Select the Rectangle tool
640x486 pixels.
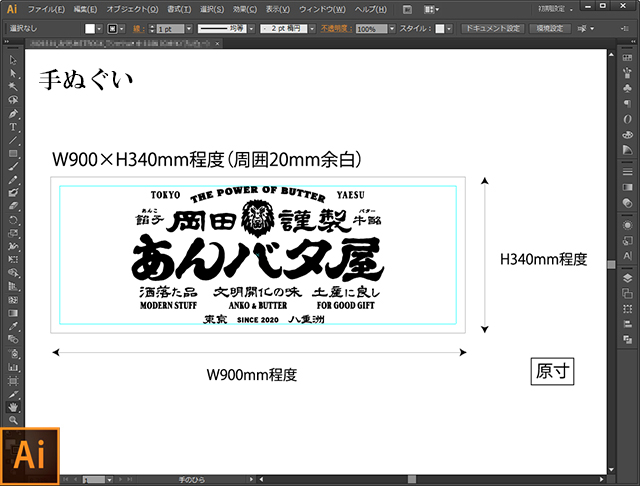click(13, 153)
